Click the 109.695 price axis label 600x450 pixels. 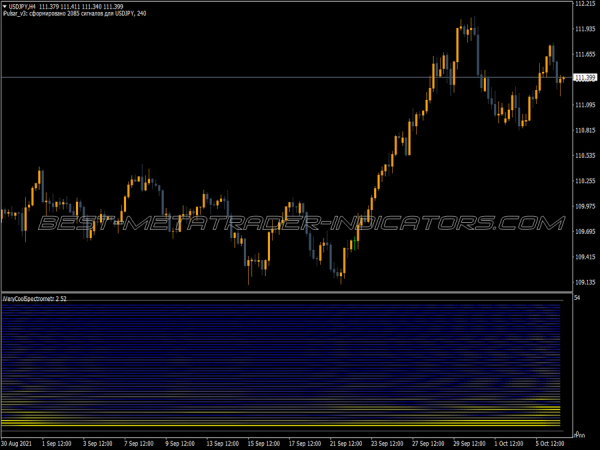click(585, 232)
